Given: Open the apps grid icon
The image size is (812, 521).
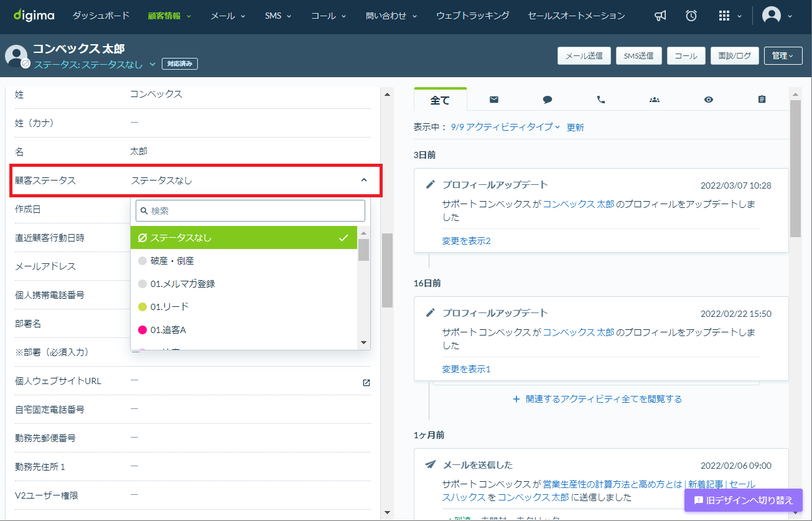Looking at the screenshot, I should [x=724, y=16].
